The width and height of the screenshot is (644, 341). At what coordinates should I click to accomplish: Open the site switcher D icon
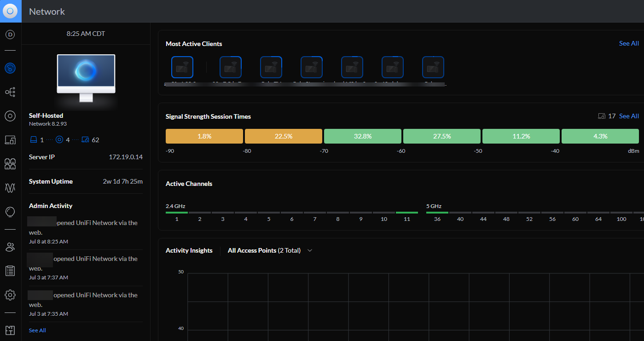[10, 35]
